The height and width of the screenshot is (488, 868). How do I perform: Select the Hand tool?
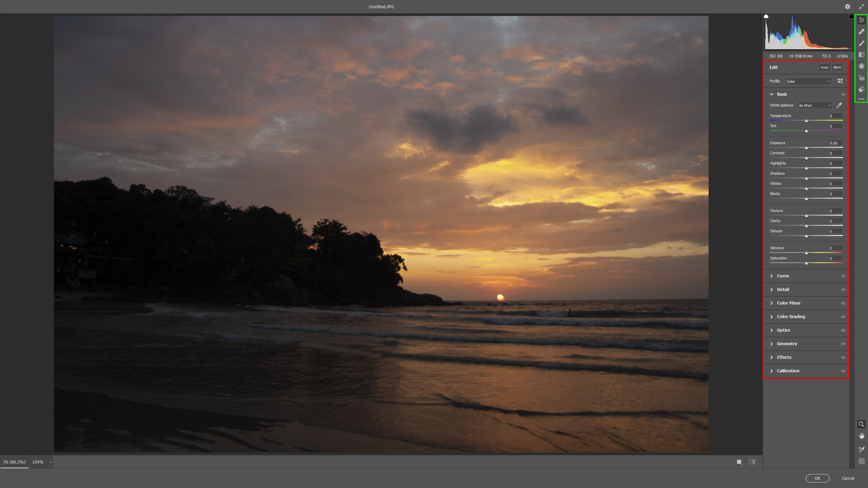tap(861, 436)
